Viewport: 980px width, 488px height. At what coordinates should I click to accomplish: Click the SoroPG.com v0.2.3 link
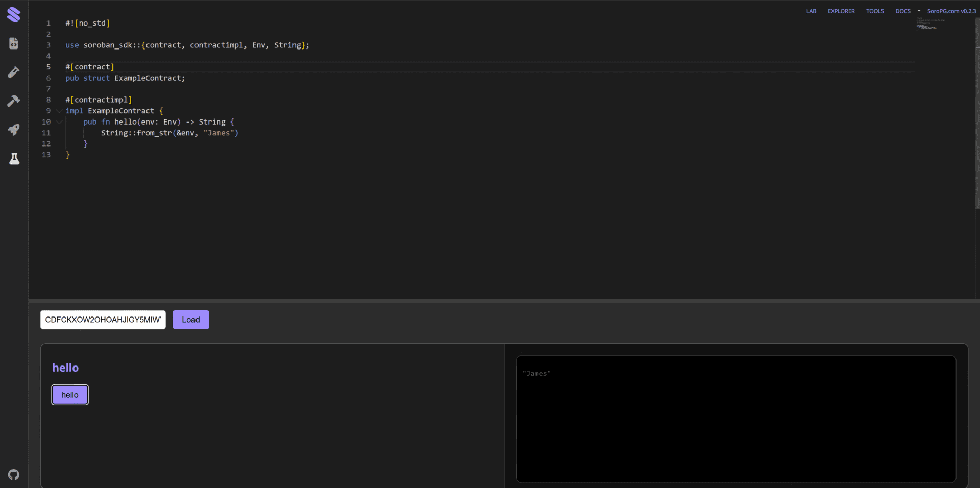tap(951, 11)
